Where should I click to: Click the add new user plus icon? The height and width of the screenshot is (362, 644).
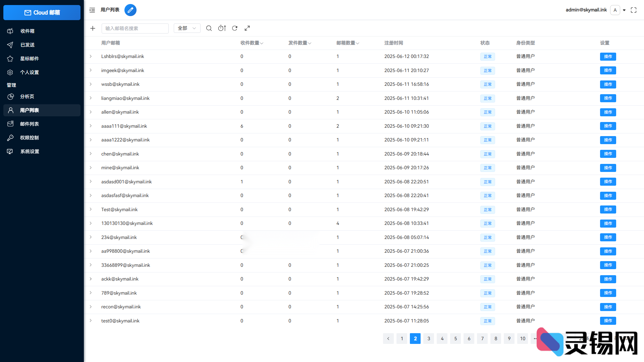[93, 28]
